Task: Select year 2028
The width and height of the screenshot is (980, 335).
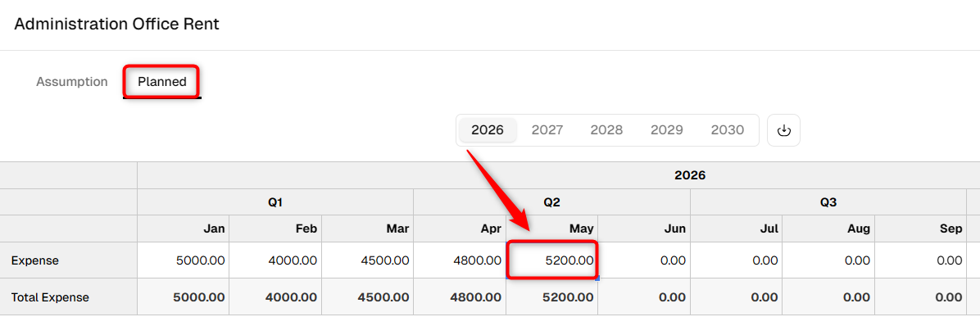Action: click(x=606, y=130)
